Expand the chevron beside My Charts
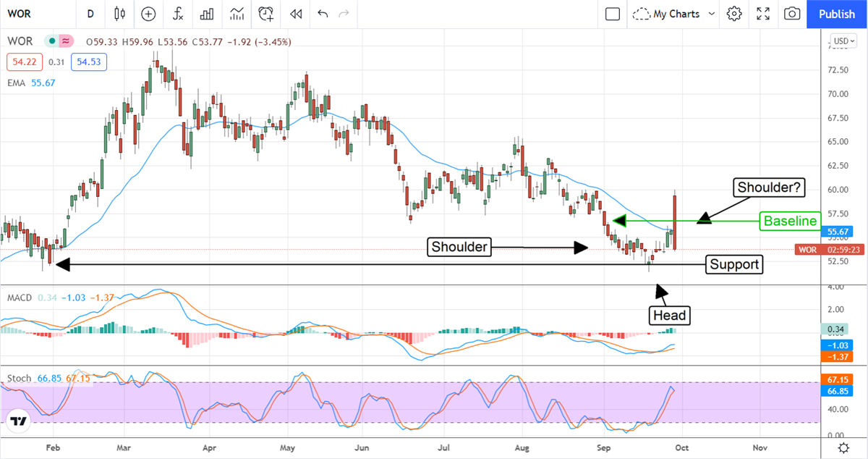 pyautogui.click(x=711, y=14)
